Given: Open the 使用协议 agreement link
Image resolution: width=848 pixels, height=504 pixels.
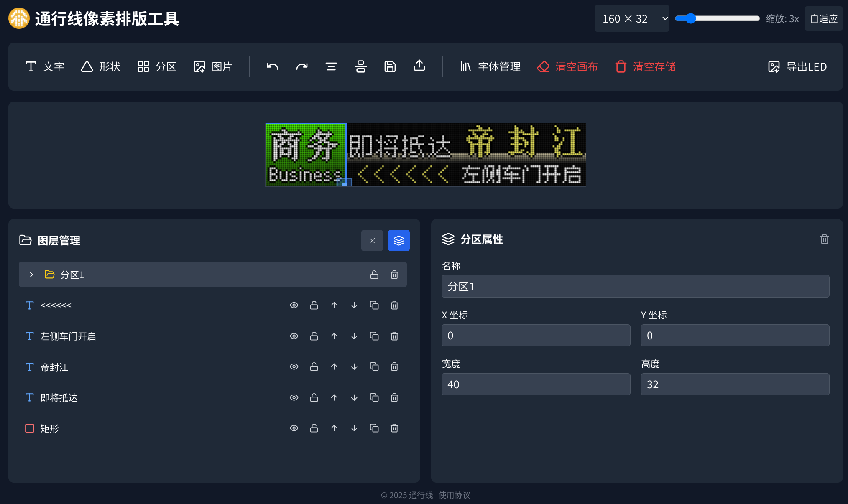Looking at the screenshot, I should coord(454,495).
